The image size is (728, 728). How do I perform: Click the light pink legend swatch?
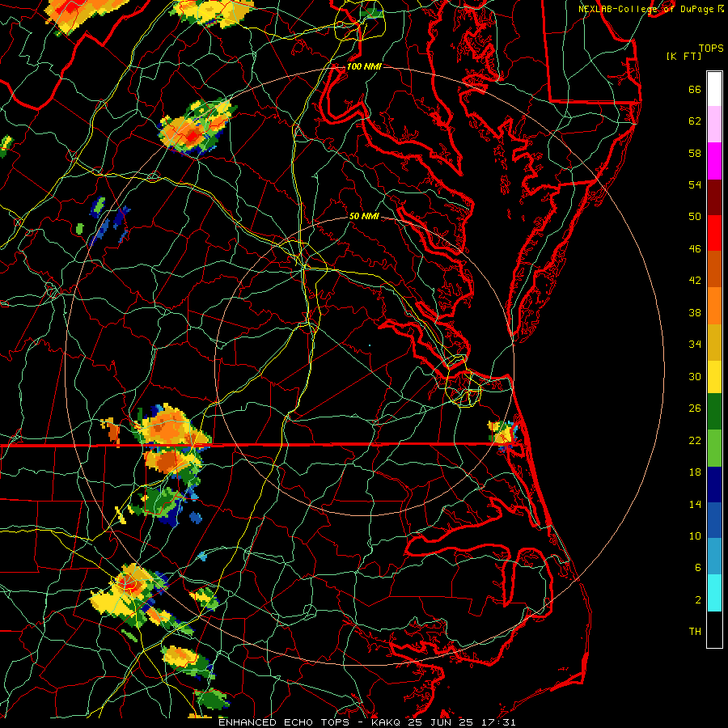point(714,125)
